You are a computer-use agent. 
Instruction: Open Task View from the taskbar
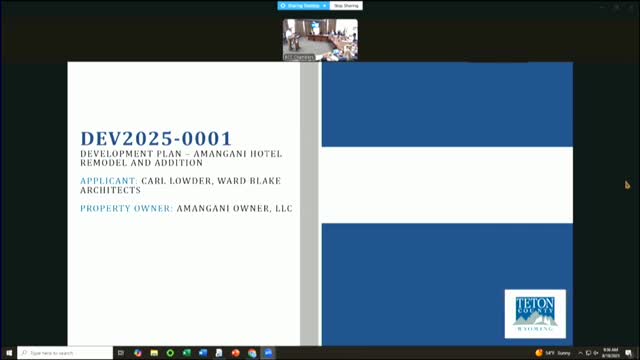pyautogui.click(x=121, y=353)
